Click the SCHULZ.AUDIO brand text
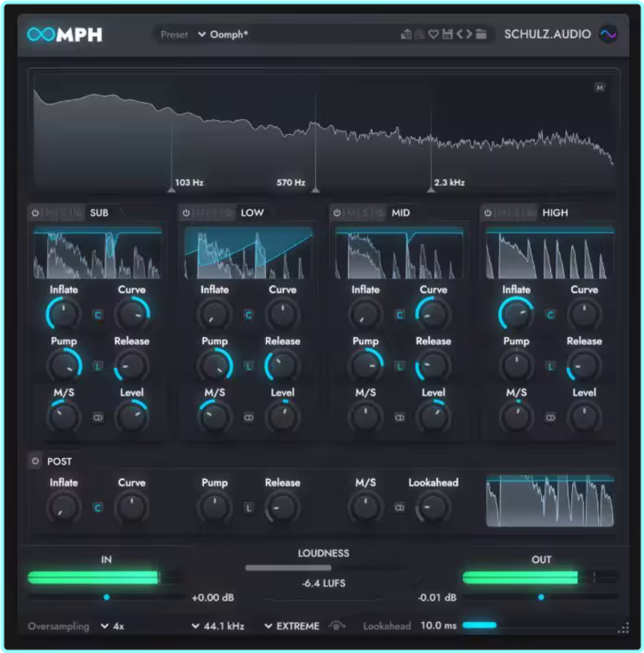Screen dimensions: 644x653 coord(548,34)
